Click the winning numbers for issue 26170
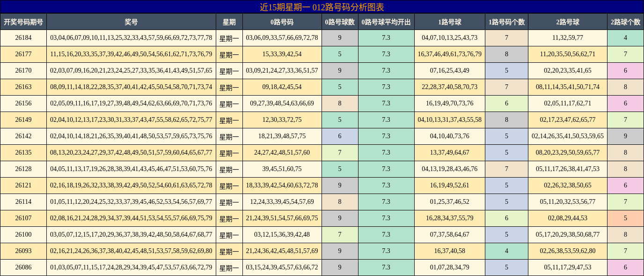This screenshot has height=276, width=644. [x=131, y=71]
